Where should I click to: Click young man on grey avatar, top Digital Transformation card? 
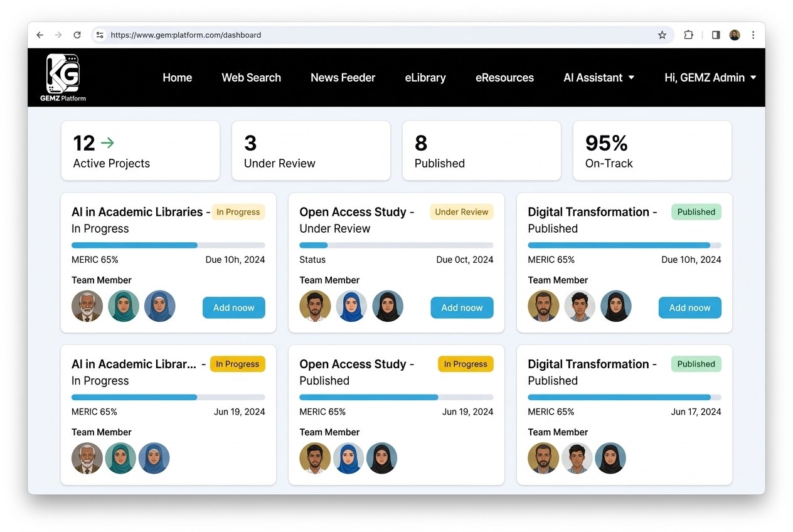pos(580,306)
